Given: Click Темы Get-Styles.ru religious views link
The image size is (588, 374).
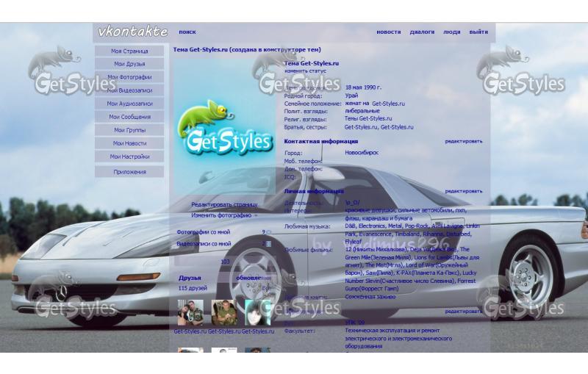Looking at the screenshot, I should pyautogui.click(x=368, y=118).
